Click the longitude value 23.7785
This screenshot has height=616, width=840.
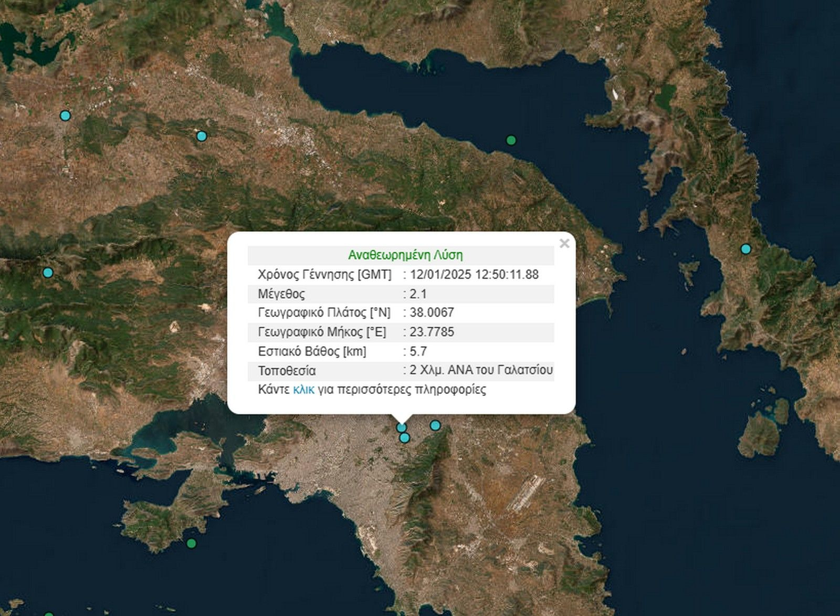pos(432,332)
